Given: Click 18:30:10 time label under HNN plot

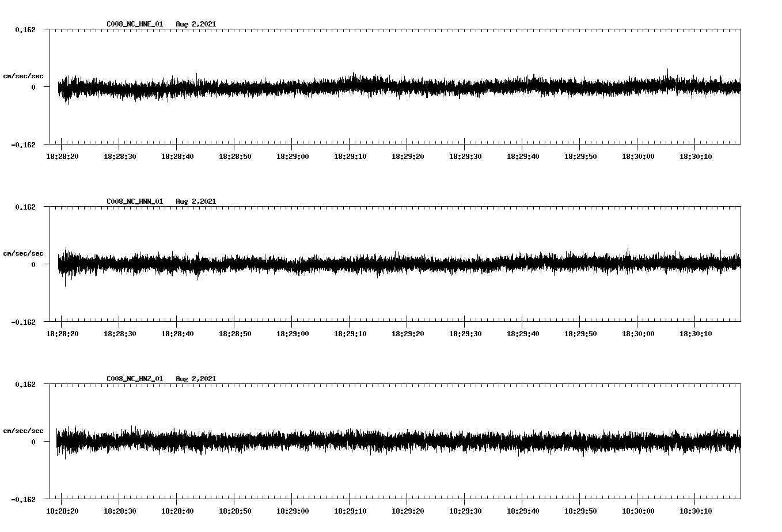Looking at the screenshot, I should pyautogui.click(x=696, y=334).
